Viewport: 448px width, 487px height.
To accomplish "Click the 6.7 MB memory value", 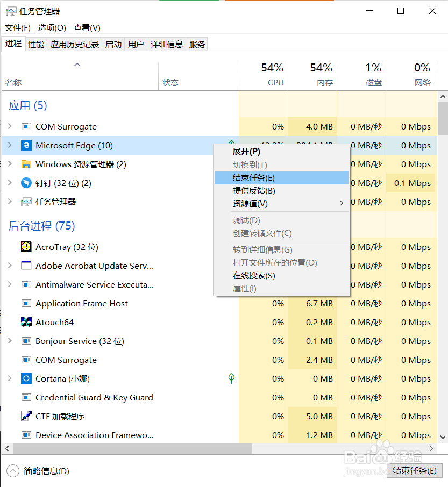I will 319,304.
